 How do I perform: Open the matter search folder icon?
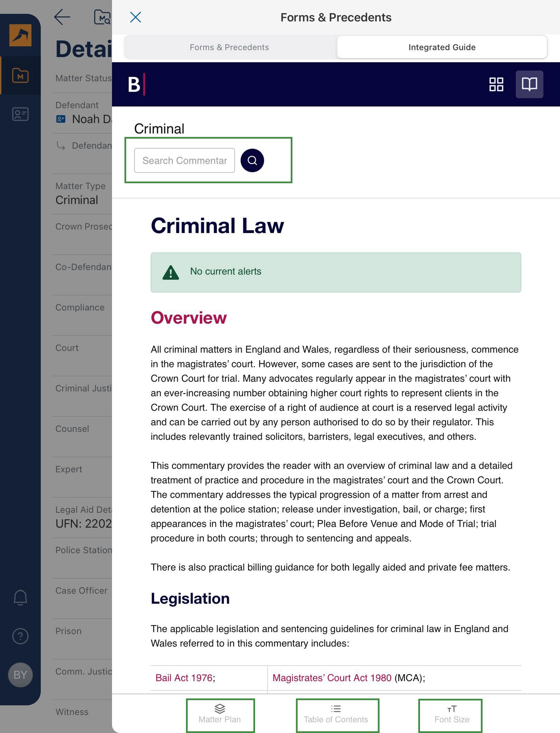point(102,17)
